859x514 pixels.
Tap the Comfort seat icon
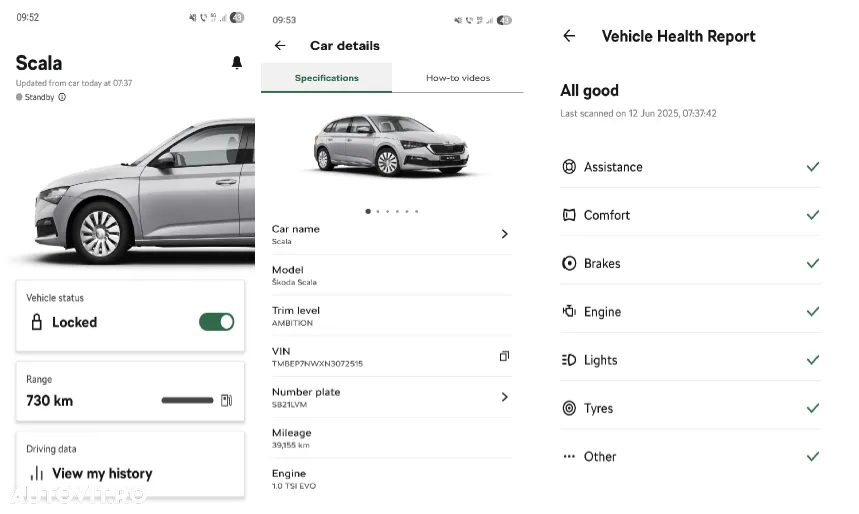(569, 215)
